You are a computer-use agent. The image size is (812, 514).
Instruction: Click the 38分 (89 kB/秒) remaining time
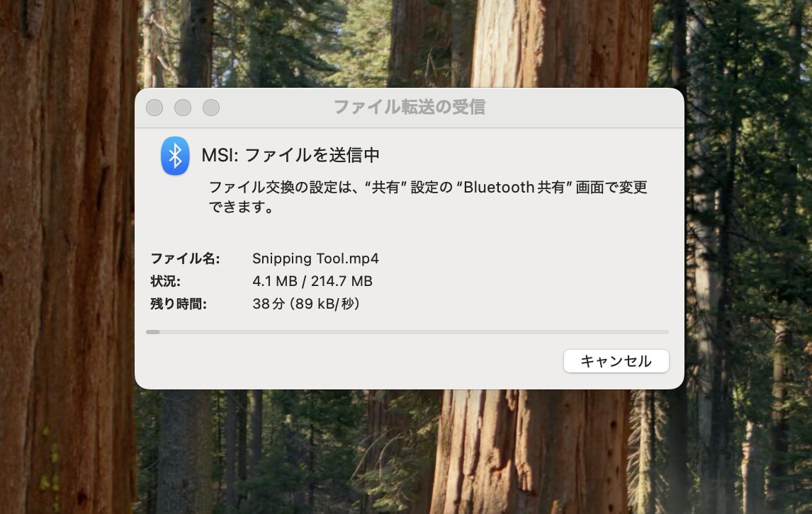pos(305,303)
